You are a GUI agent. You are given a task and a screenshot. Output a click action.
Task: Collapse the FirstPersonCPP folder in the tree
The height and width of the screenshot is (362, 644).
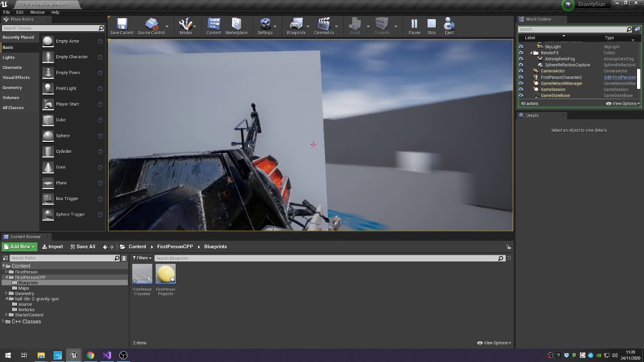[6, 278]
